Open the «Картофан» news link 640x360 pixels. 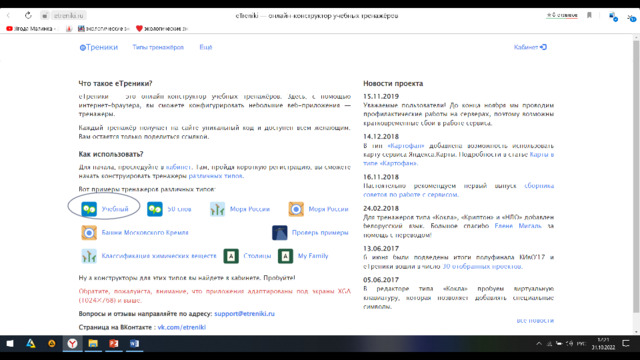pos(406,146)
